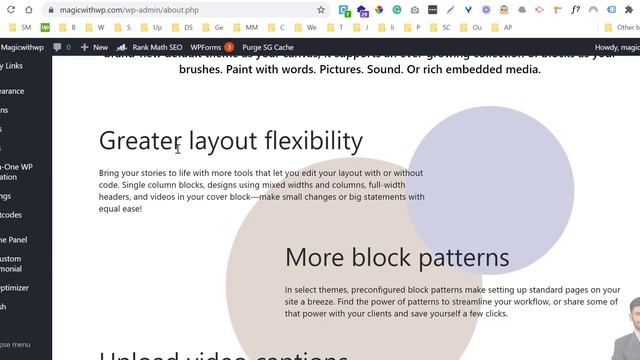Open the New content menu
Screen dimensions: 640x360
click(94, 47)
